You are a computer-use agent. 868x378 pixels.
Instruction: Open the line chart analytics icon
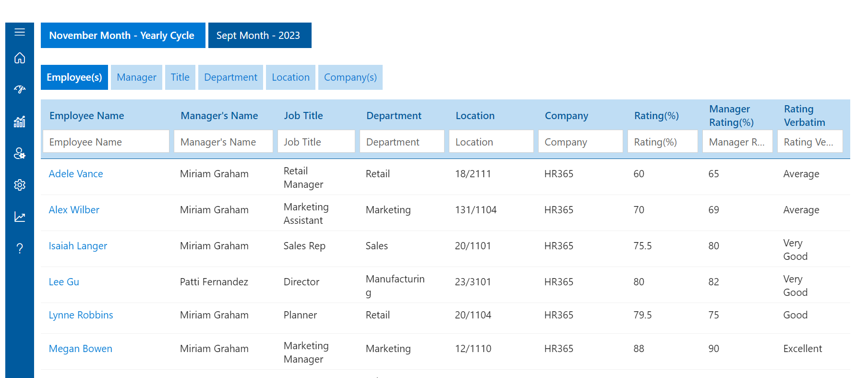coord(20,217)
